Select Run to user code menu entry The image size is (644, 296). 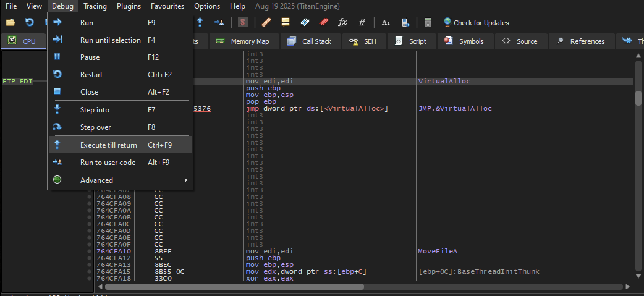[x=120, y=162]
